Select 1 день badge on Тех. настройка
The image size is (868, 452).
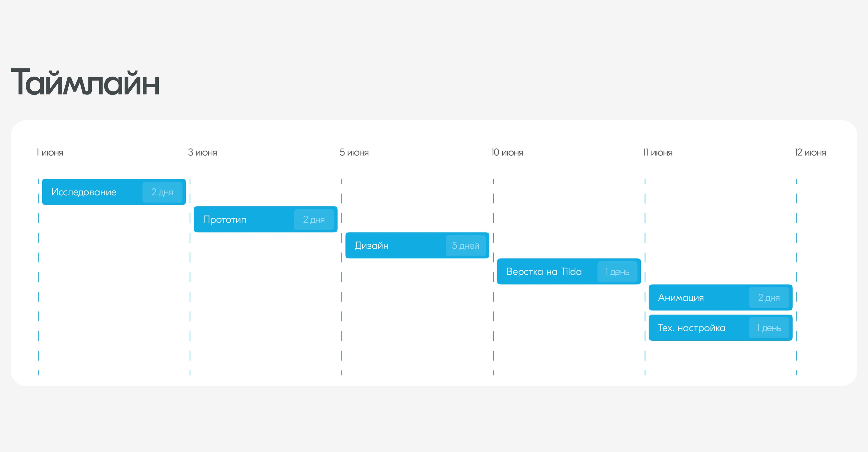click(769, 328)
